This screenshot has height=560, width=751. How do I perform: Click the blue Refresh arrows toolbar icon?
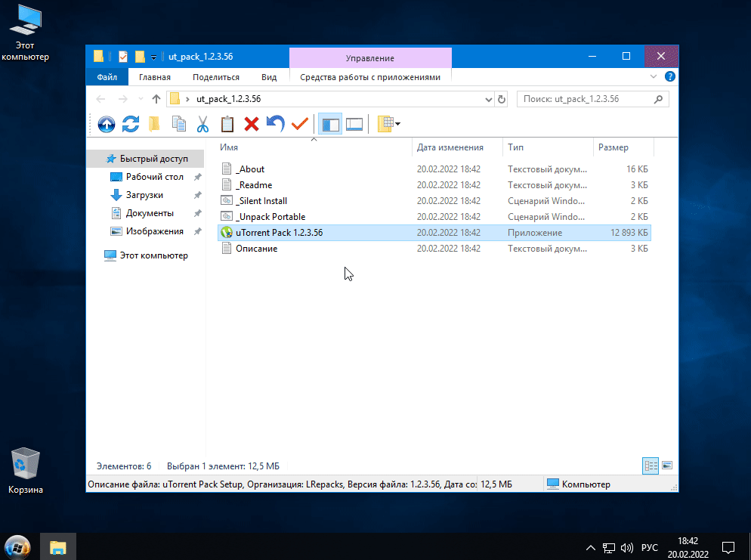pos(130,124)
